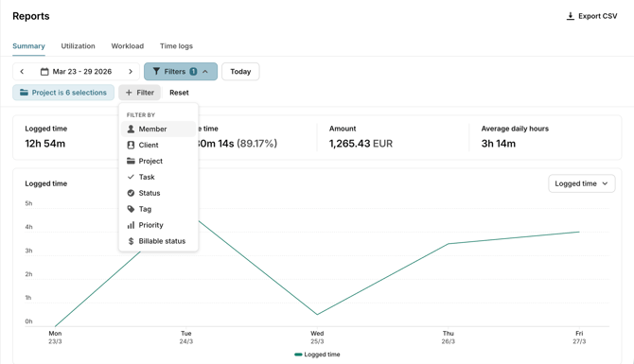Click the Fri 27/3 axis label
The height and width of the screenshot is (364, 634).
click(x=579, y=338)
